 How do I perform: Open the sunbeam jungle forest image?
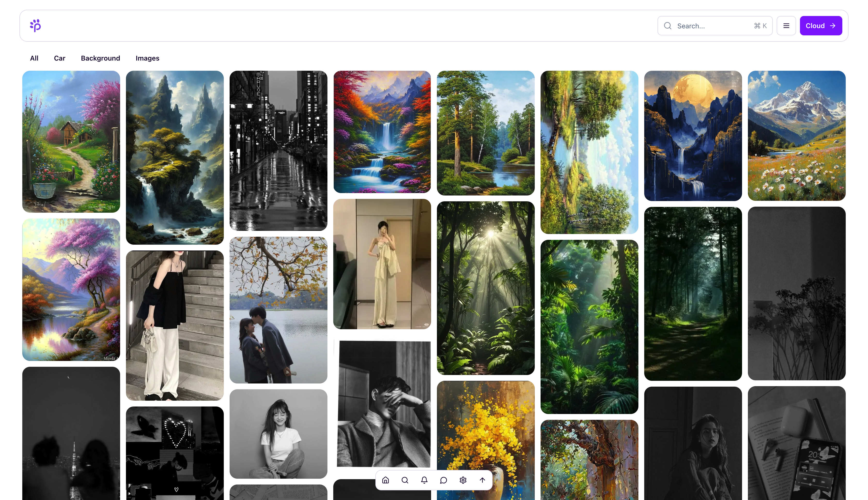pos(485,288)
